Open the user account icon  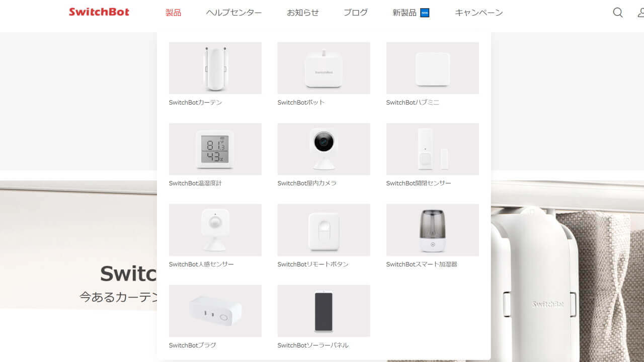pos(640,13)
